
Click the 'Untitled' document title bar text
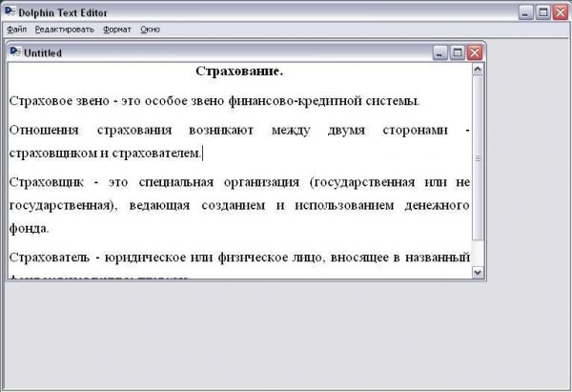(x=43, y=52)
